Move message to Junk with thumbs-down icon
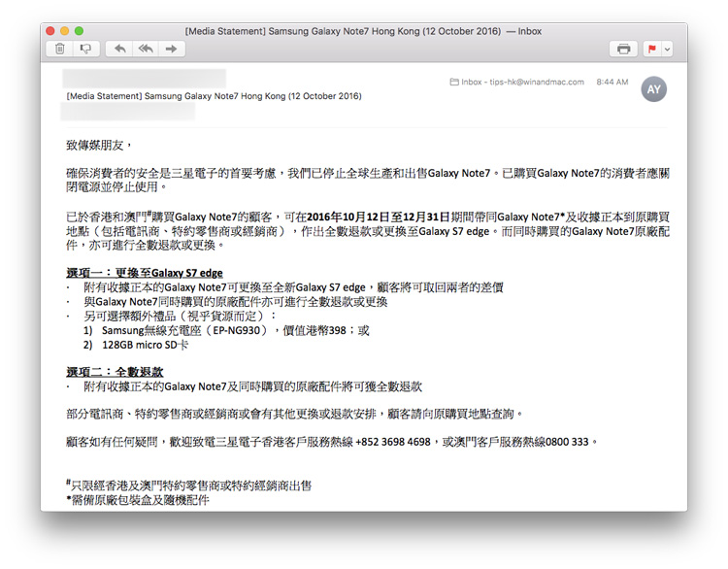Screen dimensions: 728x569 pos(85,49)
